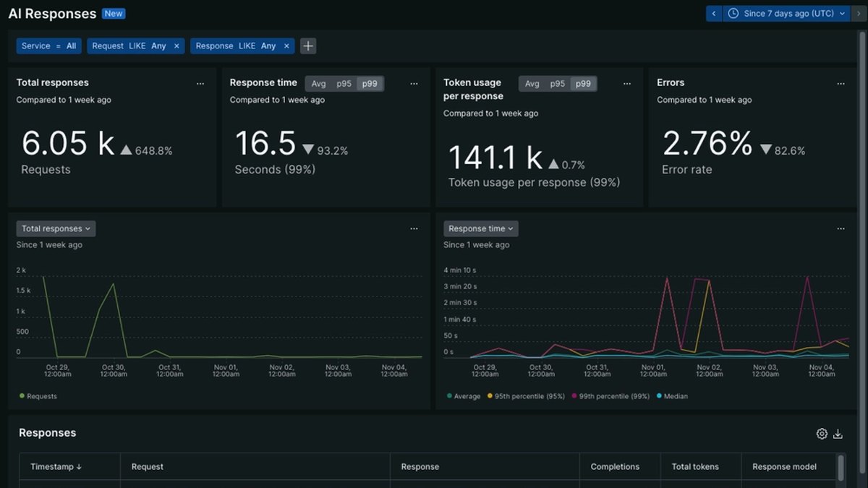Toggle 95th percentile legend item
This screenshot has height=488, width=868.
[x=525, y=396]
